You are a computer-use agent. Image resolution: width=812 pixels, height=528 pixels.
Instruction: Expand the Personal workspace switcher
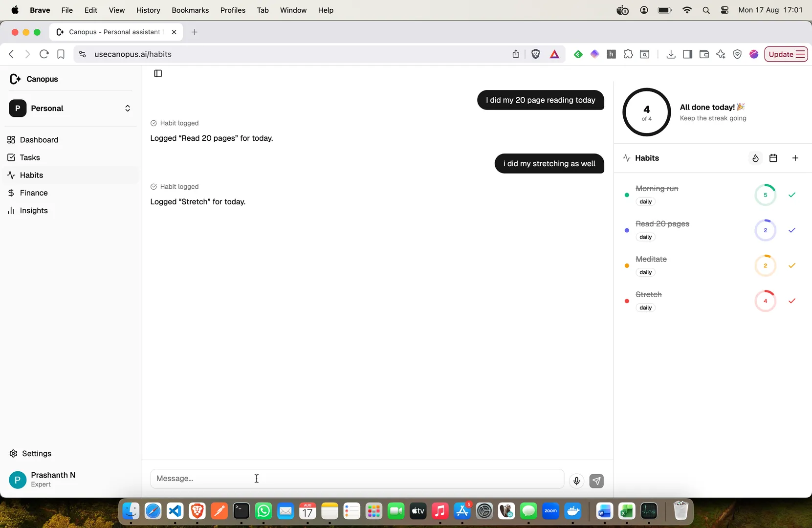[70, 108]
